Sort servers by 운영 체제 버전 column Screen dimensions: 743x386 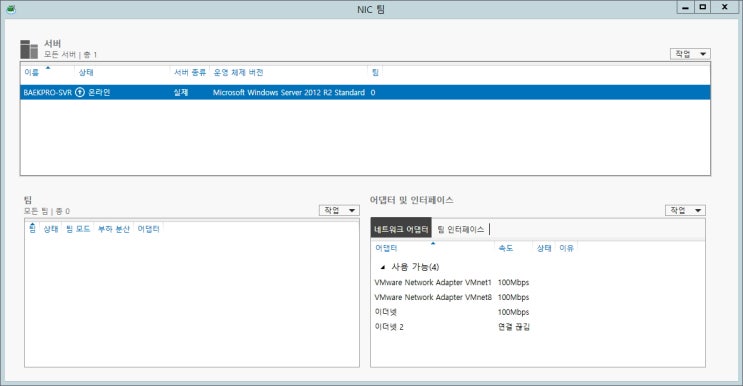pyautogui.click(x=238, y=72)
